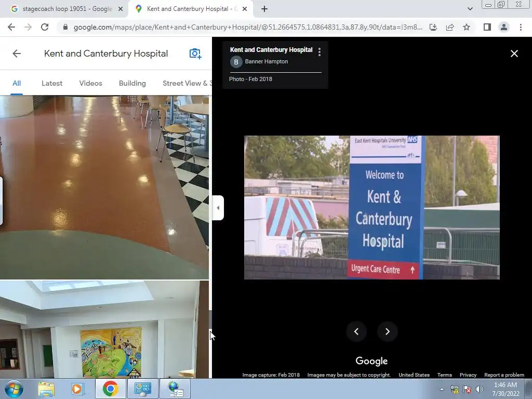Click the Chrome taskbar icon
The height and width of the screenshot is (399, 532).
(x=110, y=389)
